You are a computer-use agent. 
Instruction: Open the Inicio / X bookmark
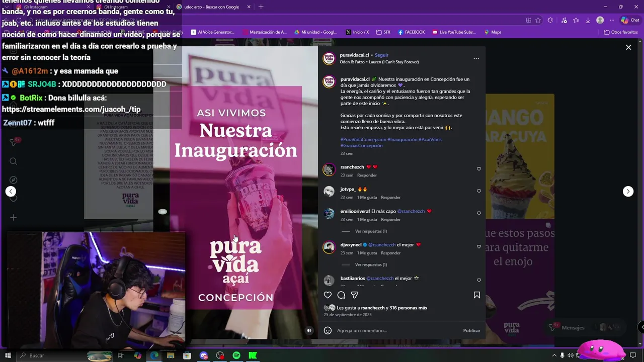click(x=357, y=32)
